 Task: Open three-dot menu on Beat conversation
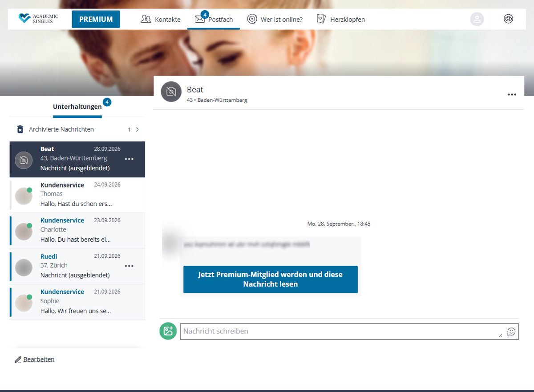(x=129, y=159)
